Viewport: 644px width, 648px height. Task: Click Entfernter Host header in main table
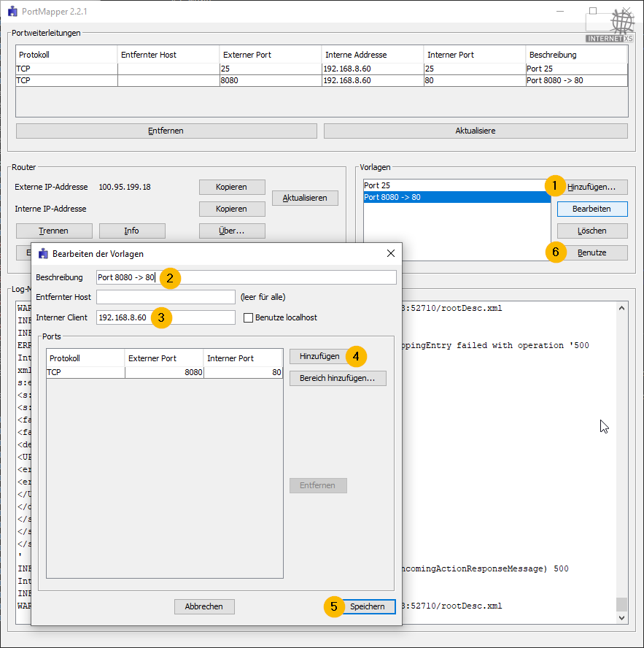(x=168, y=55)
